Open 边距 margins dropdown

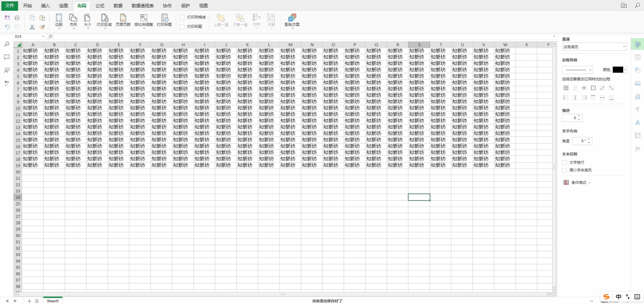click(x=58, y=21)
